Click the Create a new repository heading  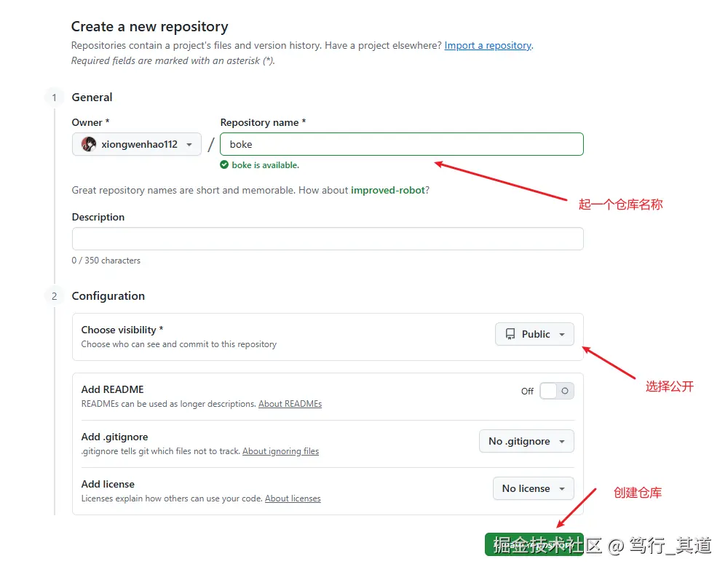point(149,27)
